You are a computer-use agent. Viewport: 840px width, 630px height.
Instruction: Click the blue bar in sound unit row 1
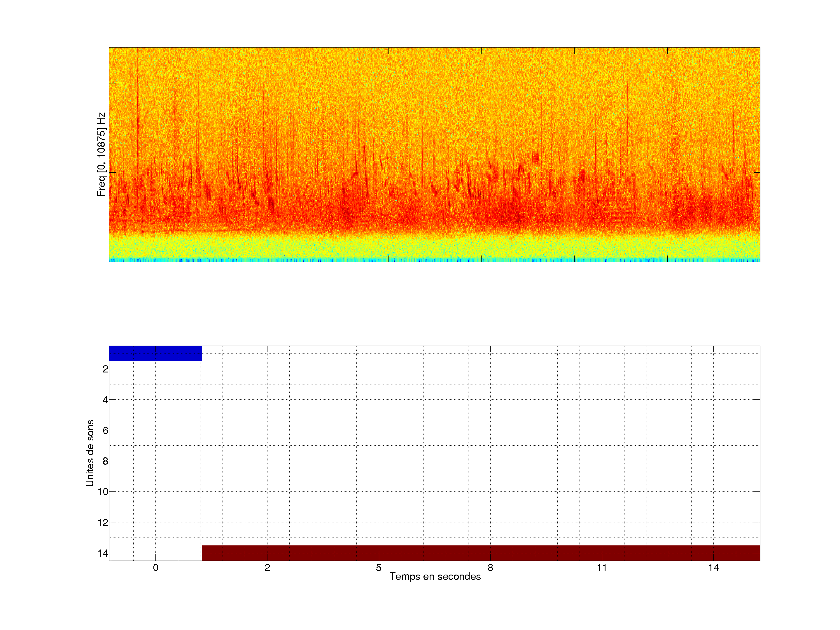click(x=155, y=353)
